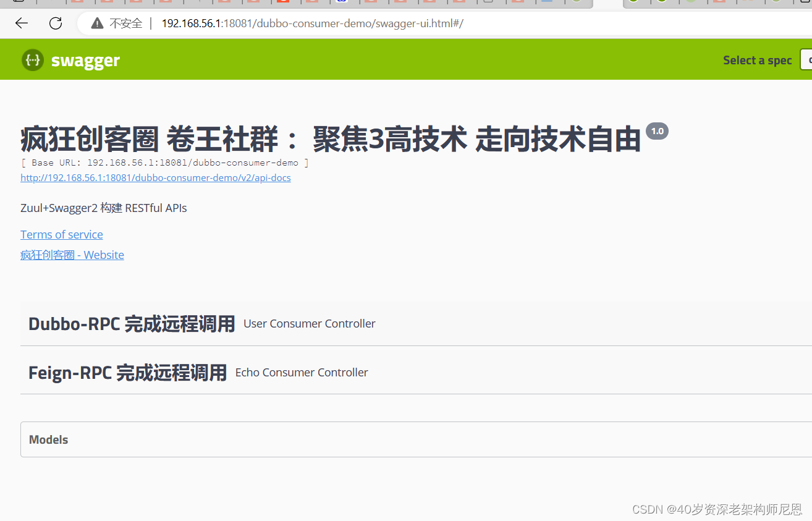Click the 疯狂创客圈 卷王社群 page title

tap(331, 138)
